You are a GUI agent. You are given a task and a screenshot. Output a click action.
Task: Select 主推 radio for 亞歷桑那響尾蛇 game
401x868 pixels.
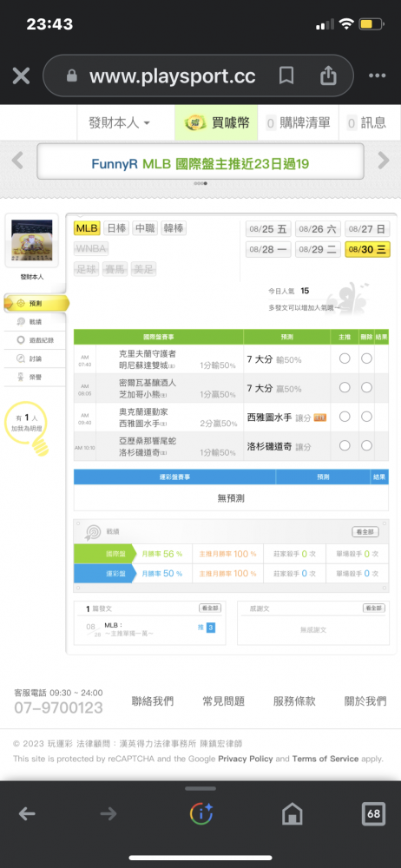pos(345,445)
